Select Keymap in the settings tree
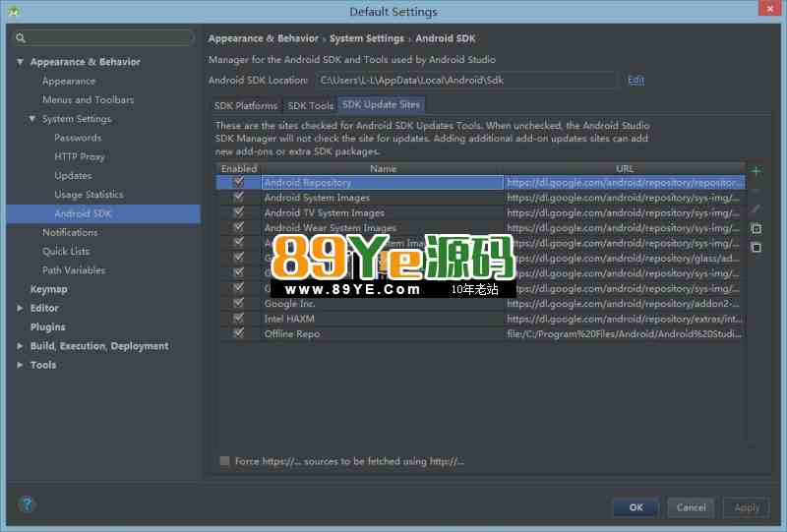 click(x=48, y=289)
